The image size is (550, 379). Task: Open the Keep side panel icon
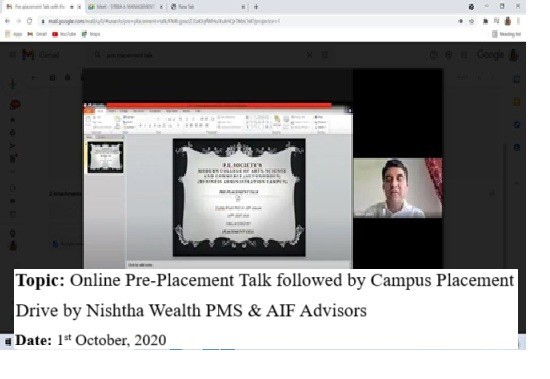point(517,102)
